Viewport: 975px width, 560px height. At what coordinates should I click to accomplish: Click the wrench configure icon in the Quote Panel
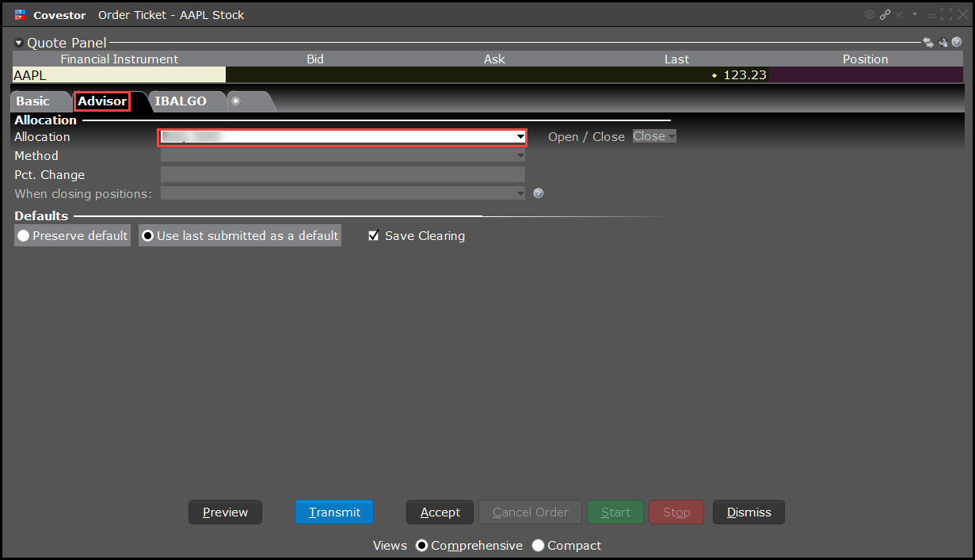(943, 42)
